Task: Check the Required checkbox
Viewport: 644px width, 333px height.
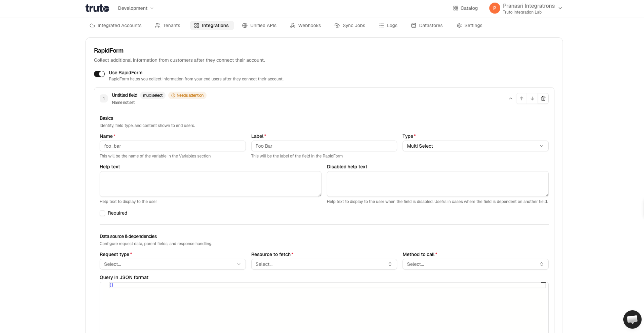Action: click(102, 213)
